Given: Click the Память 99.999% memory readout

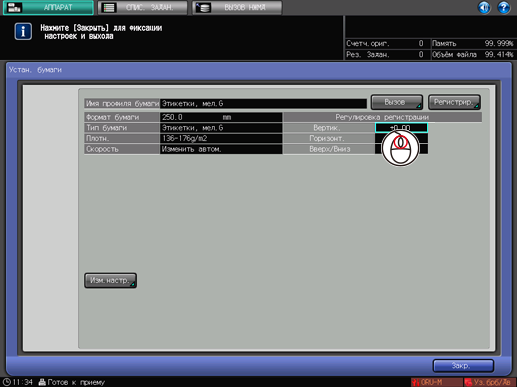Looking at the screenshot, I should pos(473,43).
